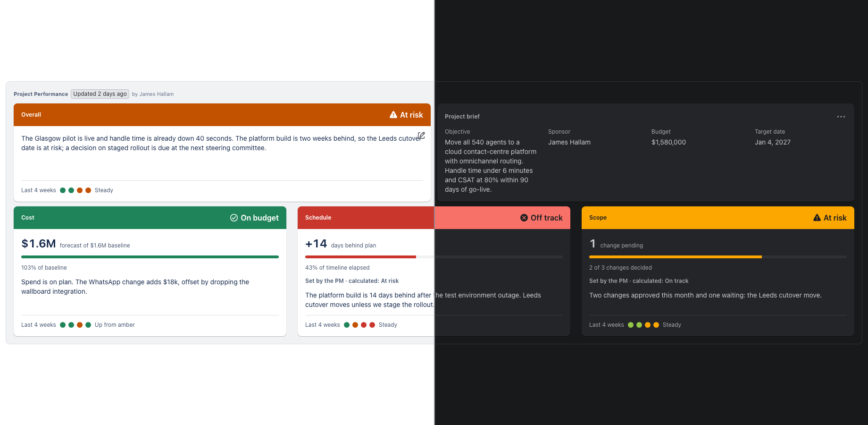Click the Budget value '$1,580,000'
This screenshot has height=425, width=868.
[x=668, y=142]
